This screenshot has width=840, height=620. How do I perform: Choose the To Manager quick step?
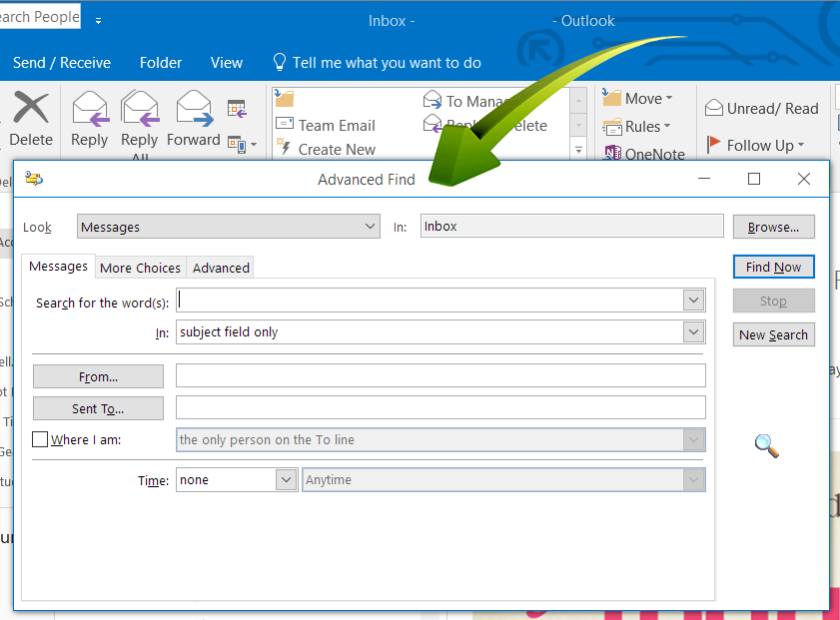(x=464, y=101)
